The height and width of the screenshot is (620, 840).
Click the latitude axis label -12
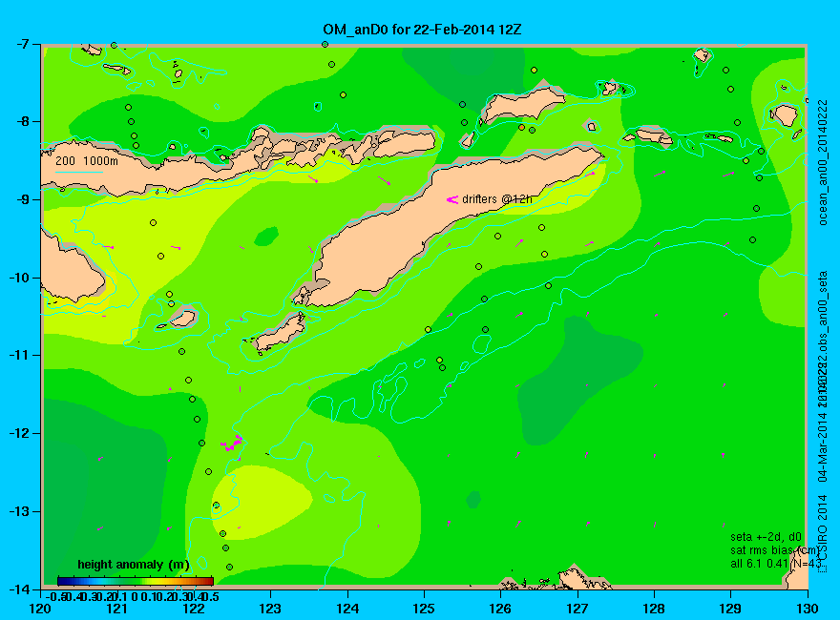(x=20, y=433)
